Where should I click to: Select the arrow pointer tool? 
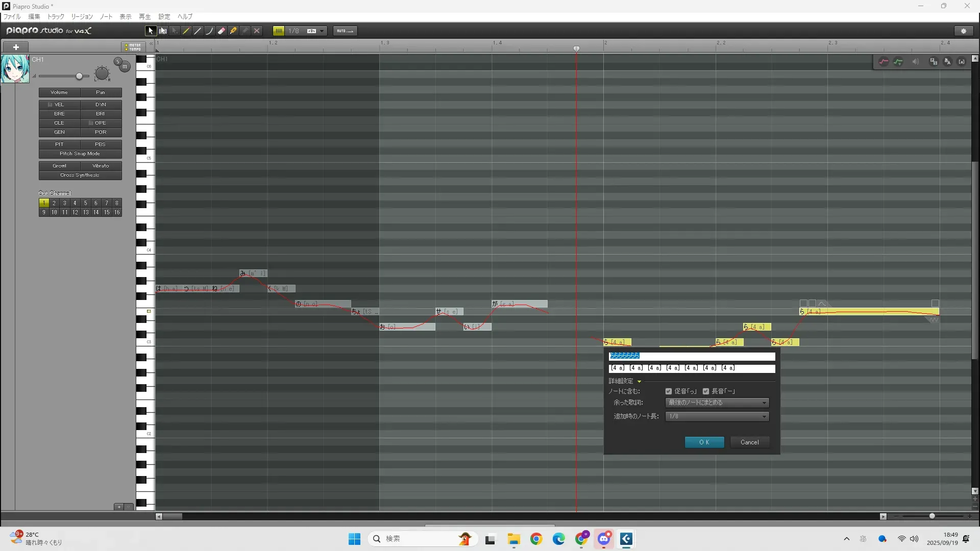151,31
